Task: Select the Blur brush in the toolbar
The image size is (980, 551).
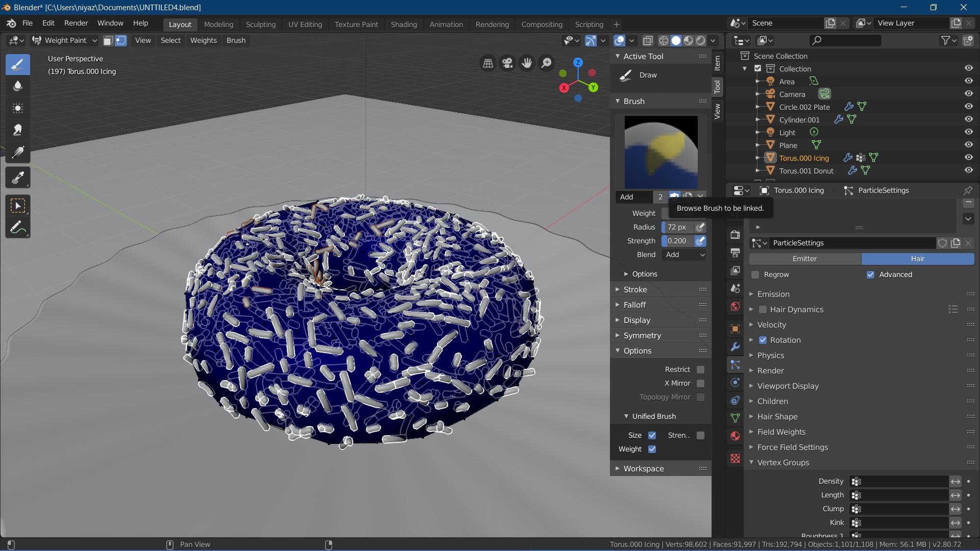Action: coord(18,86)
